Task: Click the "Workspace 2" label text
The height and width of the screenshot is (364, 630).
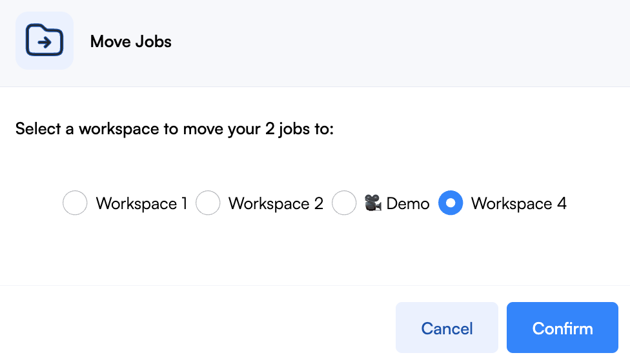Action: (276, 203)
